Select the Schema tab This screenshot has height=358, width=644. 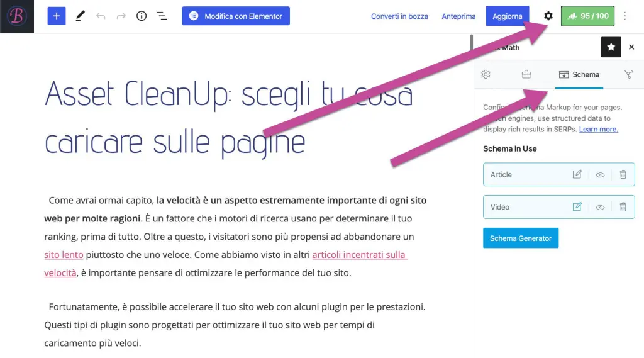(x=579, y=74)
